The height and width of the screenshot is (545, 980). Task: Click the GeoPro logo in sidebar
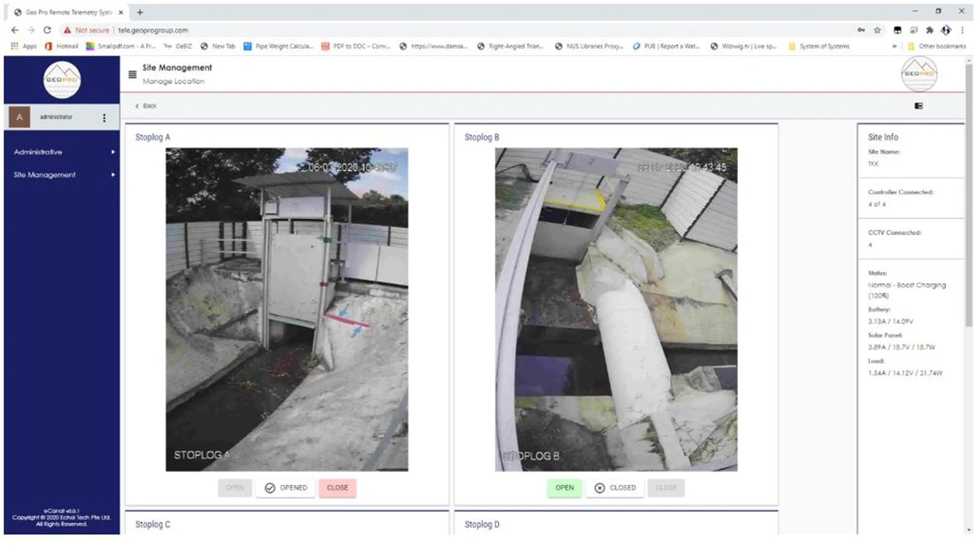coord(62,80)
